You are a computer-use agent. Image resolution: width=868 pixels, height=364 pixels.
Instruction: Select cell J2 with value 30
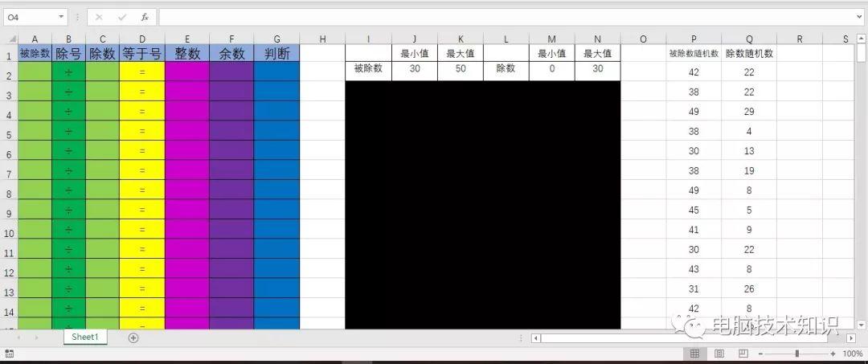click(x=415, y=69)
